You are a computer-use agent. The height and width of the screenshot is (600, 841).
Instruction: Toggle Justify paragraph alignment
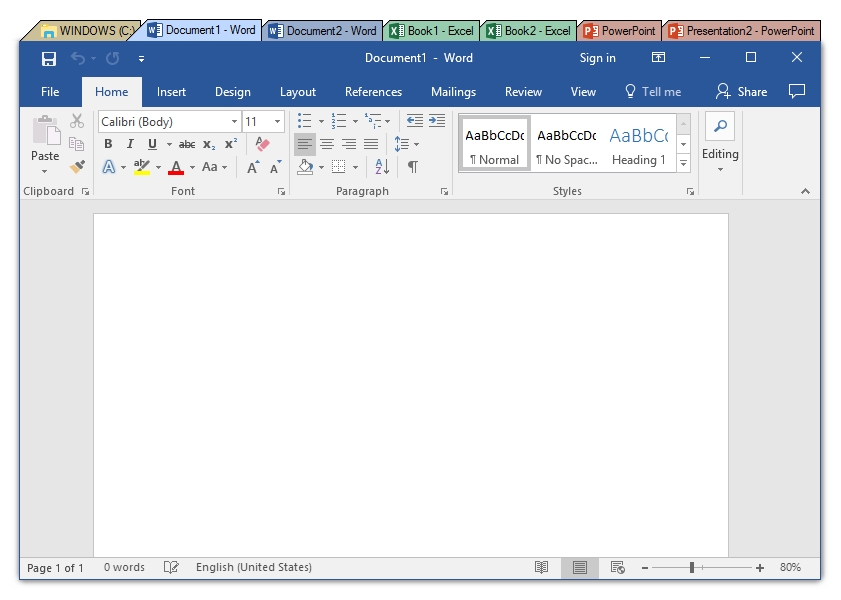click(371, 144)
